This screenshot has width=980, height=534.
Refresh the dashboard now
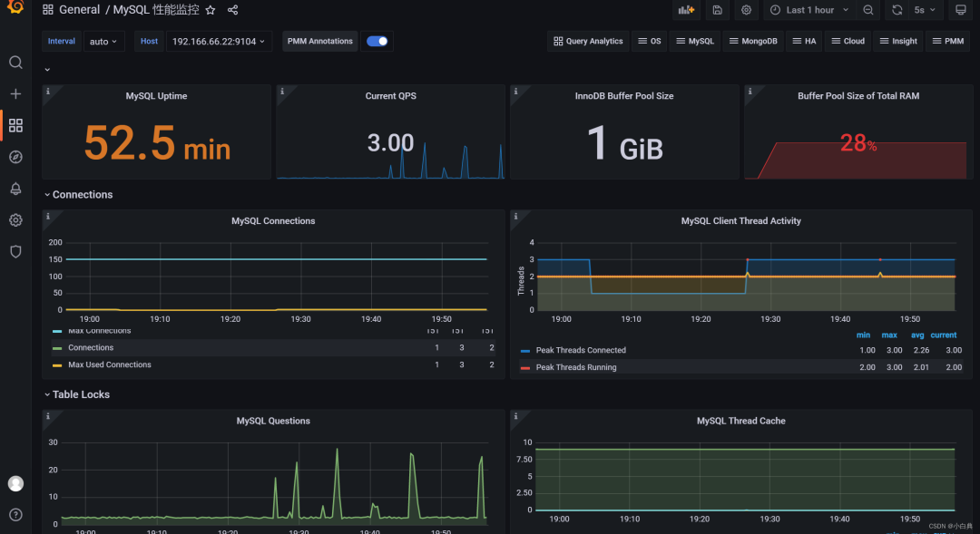tap(897, 10)
